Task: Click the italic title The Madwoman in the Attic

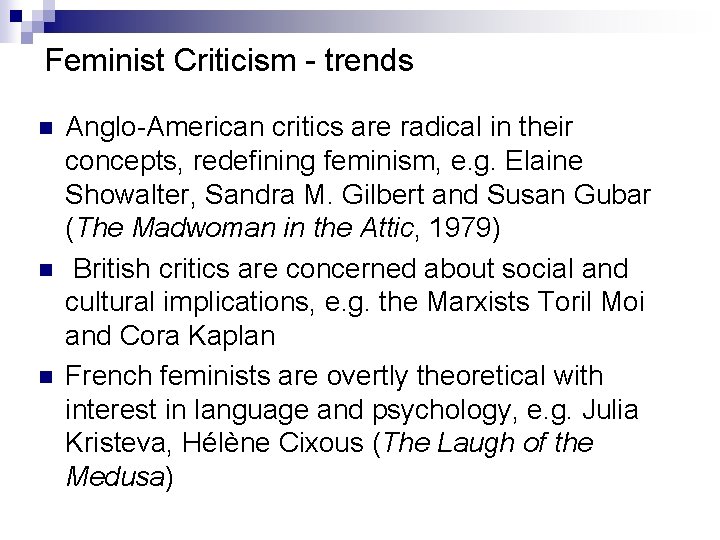Action: (x=245, y=227)
